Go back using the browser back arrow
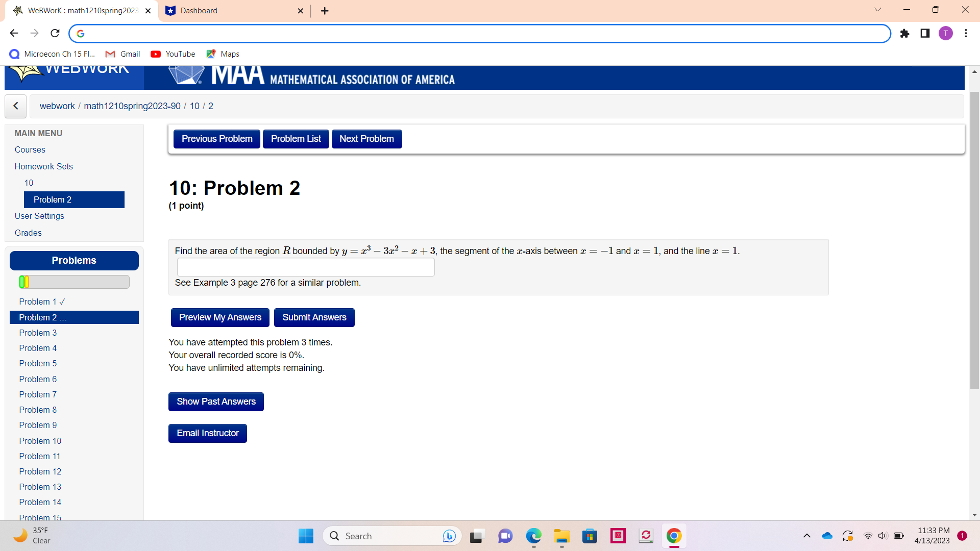Image resolution: width=980 pixels, height=551 pixels. [14, 33]
